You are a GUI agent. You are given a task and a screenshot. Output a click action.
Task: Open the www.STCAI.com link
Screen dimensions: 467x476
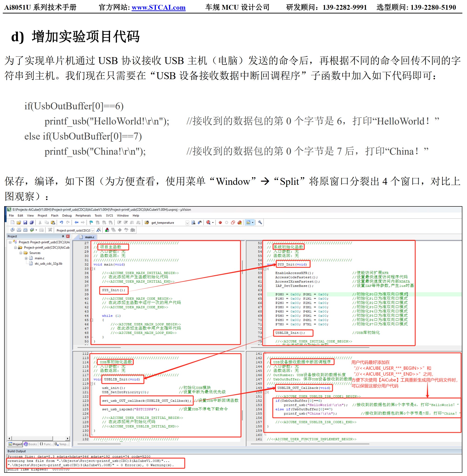point(159,7)
